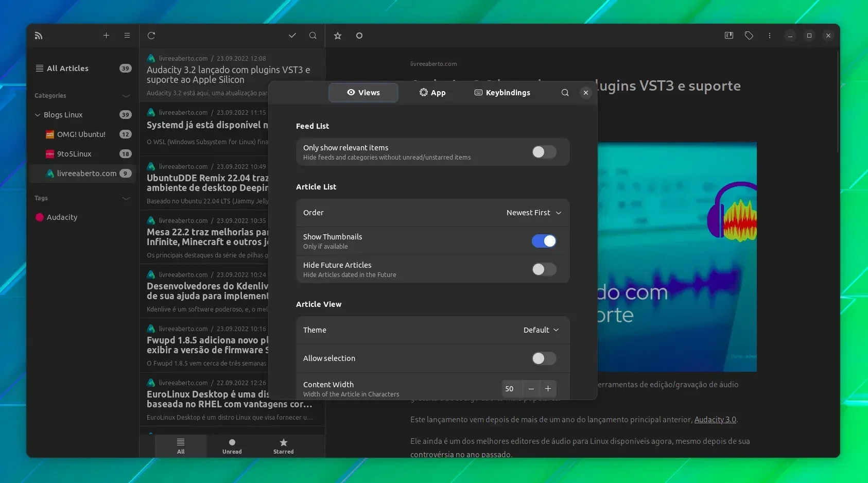Screen dimensions: 868x483
Task: Select the livreeaberto.com feed
Action: click(x=82, y=174)
